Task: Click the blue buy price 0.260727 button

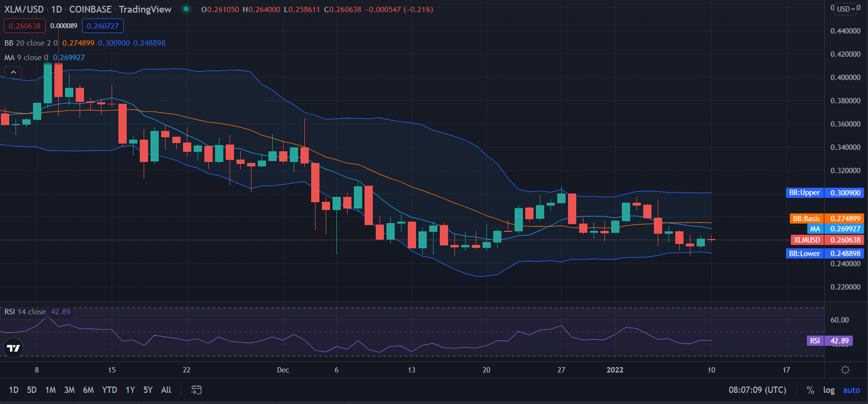Action: click(x=103, y=26)
